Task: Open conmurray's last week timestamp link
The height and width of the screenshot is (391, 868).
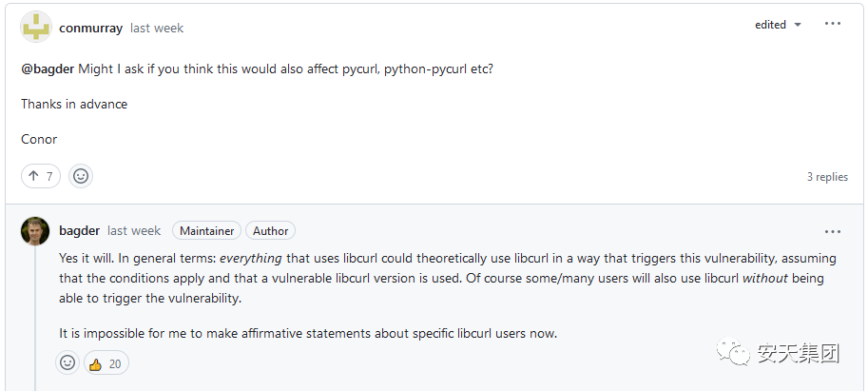Action: [x=157, y=28]
